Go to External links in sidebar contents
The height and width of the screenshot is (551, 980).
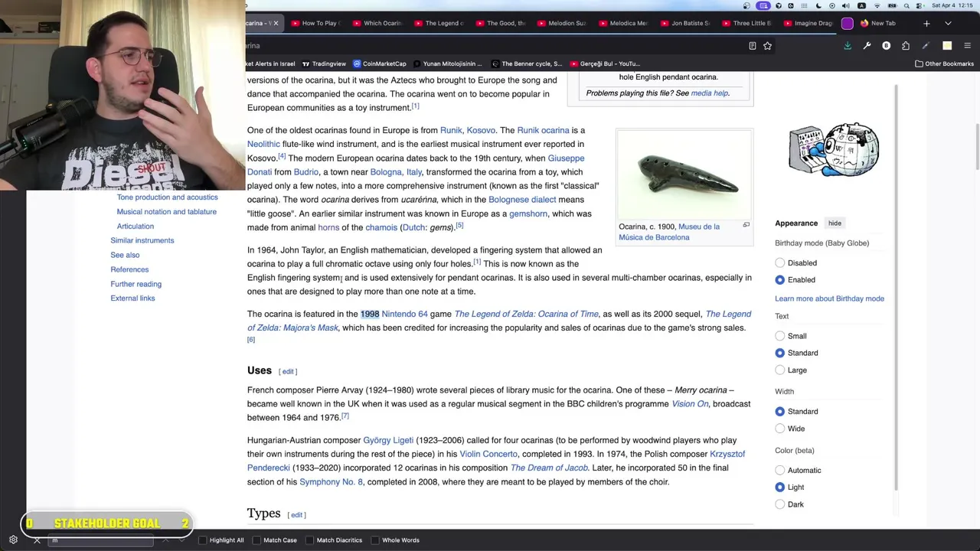pyautogui.click(x=132, y=298)
